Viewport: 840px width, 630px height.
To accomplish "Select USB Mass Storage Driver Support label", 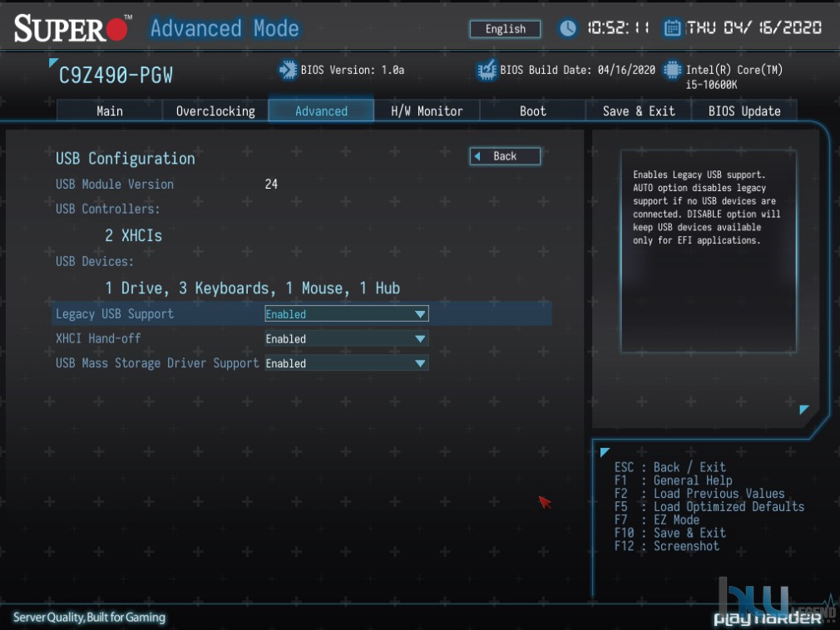I will coord(157,363).
